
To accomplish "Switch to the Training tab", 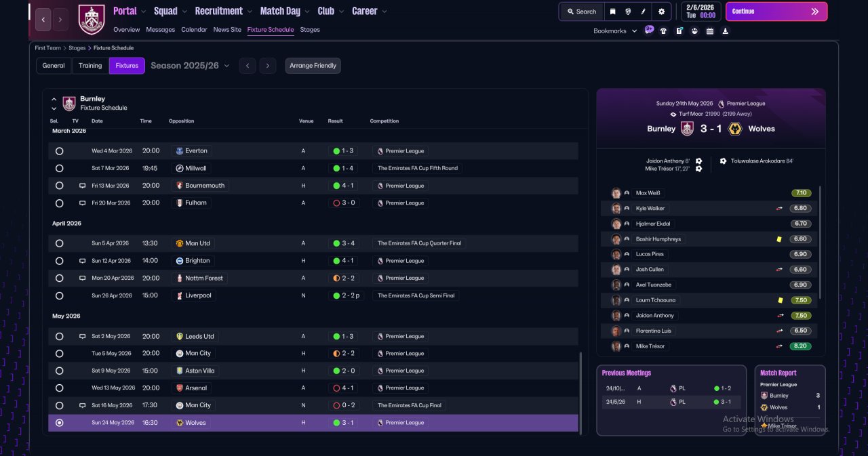I will point(90,66).
